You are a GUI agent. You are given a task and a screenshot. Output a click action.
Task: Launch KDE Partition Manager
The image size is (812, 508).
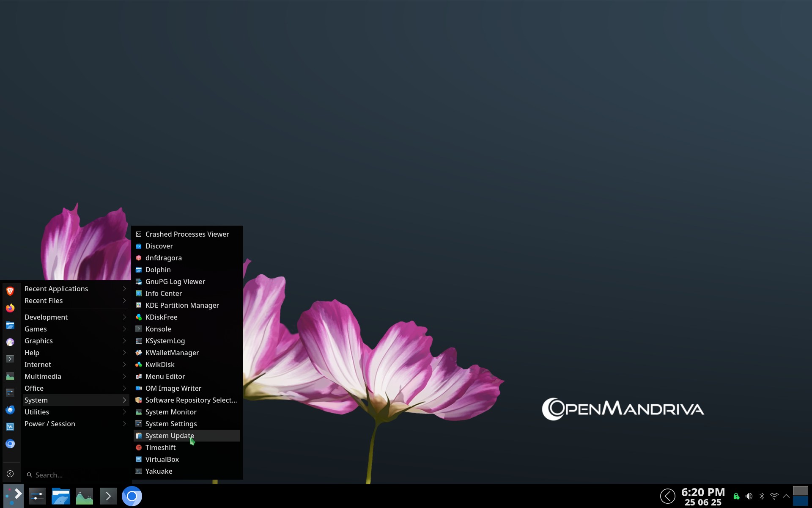[187, 305]
